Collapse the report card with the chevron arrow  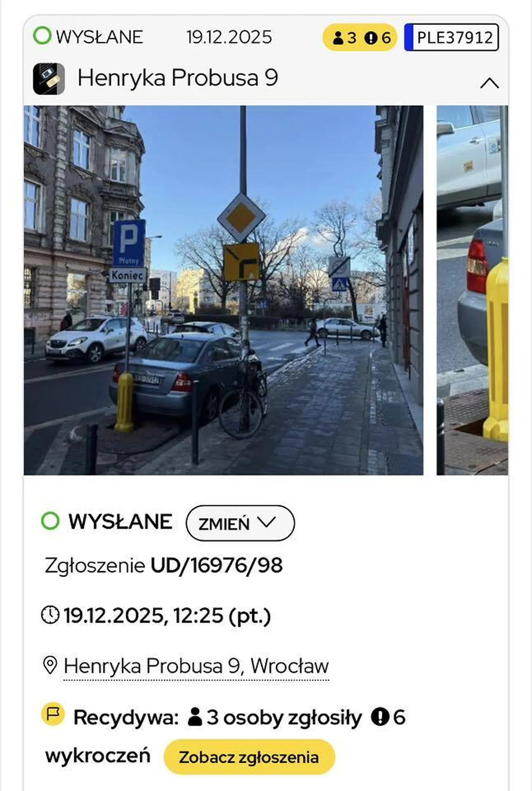[x=489, y=83]
